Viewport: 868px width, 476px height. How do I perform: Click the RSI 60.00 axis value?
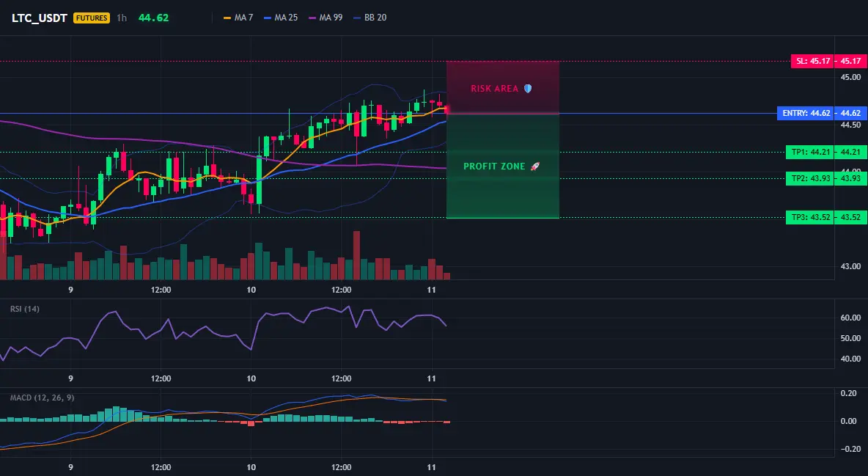(x=850, y=318)
